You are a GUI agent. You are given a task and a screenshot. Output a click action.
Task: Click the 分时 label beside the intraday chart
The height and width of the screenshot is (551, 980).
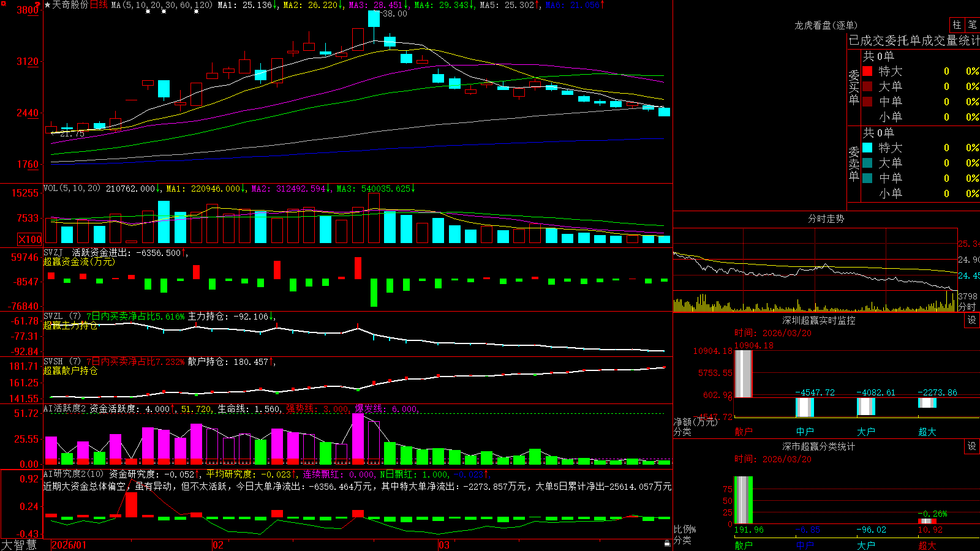point(967,307)
